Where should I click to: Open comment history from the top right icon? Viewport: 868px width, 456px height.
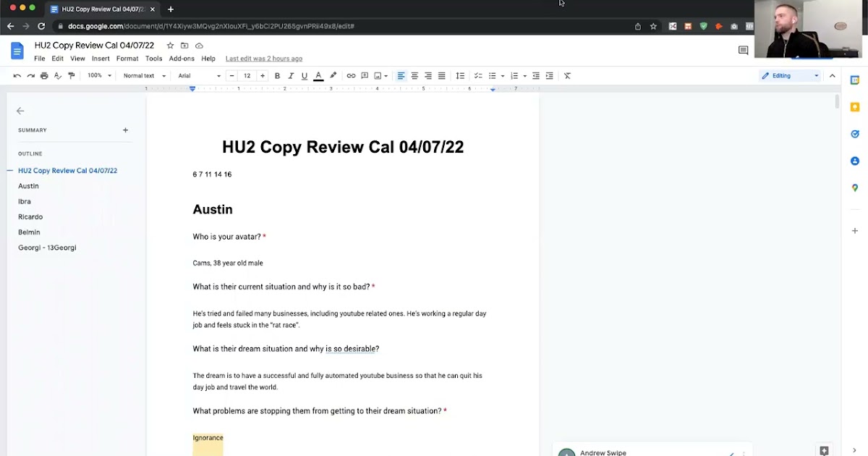[743, 51]
